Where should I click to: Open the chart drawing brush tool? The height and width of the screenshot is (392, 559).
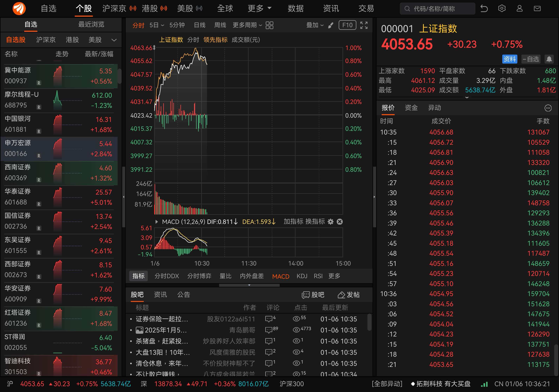coord(331,25)
